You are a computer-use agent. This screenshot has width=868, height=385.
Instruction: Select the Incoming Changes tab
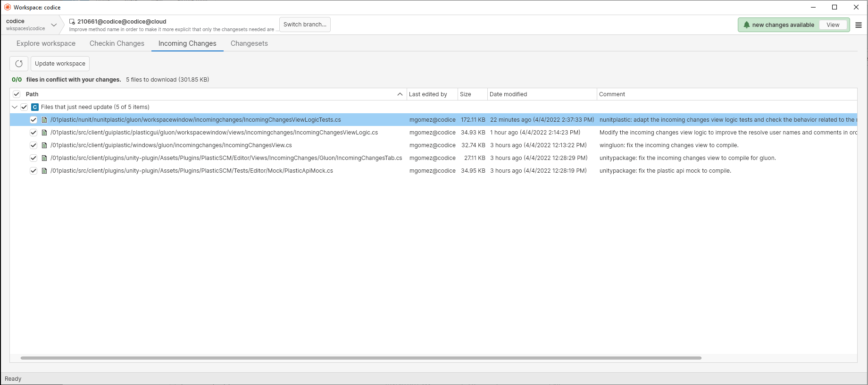[x=187, y=43]
